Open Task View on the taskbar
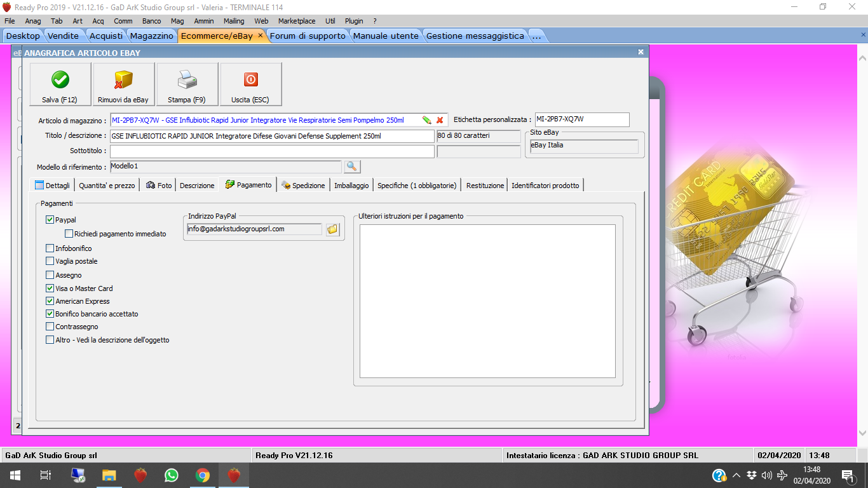Viewport: 868px width, 488px height. point(46,475)
